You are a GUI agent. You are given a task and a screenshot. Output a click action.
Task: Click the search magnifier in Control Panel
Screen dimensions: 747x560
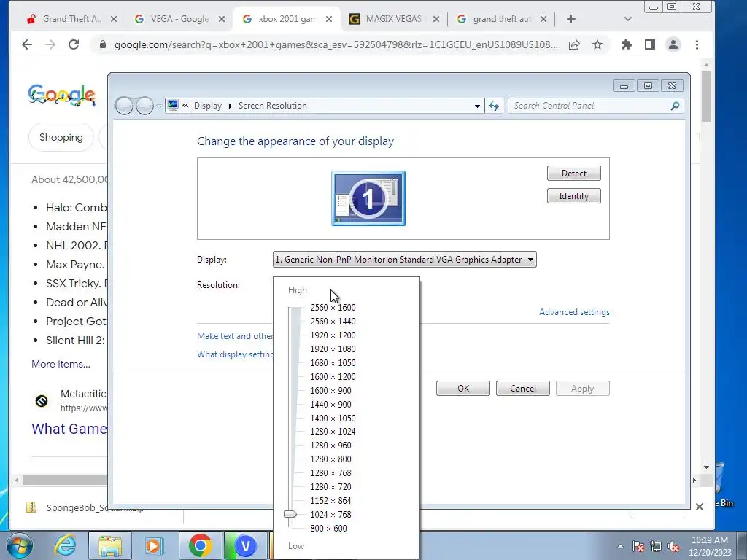point(675,106)
